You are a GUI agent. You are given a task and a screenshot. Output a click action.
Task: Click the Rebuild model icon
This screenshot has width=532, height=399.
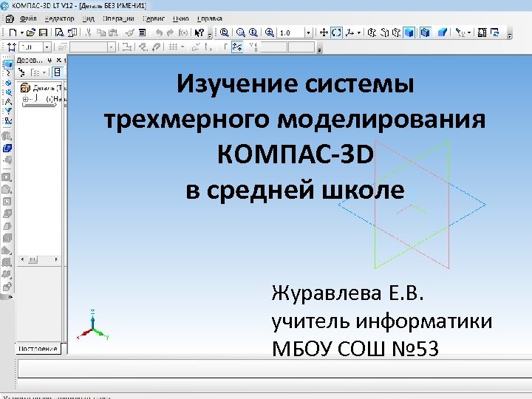[x=482, y=33]
